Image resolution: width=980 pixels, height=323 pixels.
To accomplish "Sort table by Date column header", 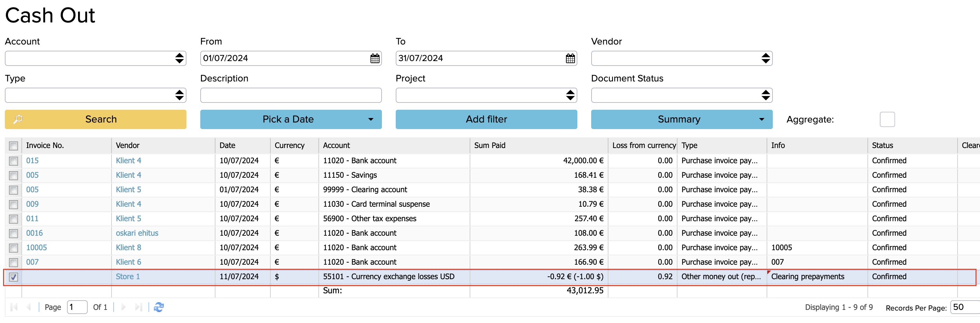I will tap(228, 146).
